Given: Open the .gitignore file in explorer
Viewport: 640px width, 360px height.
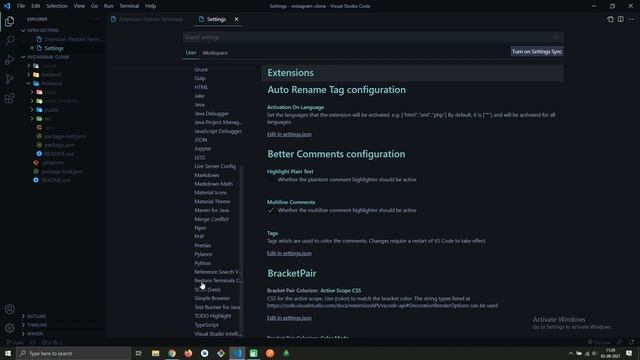Looking at the screenshot, I should click(53, 162).
